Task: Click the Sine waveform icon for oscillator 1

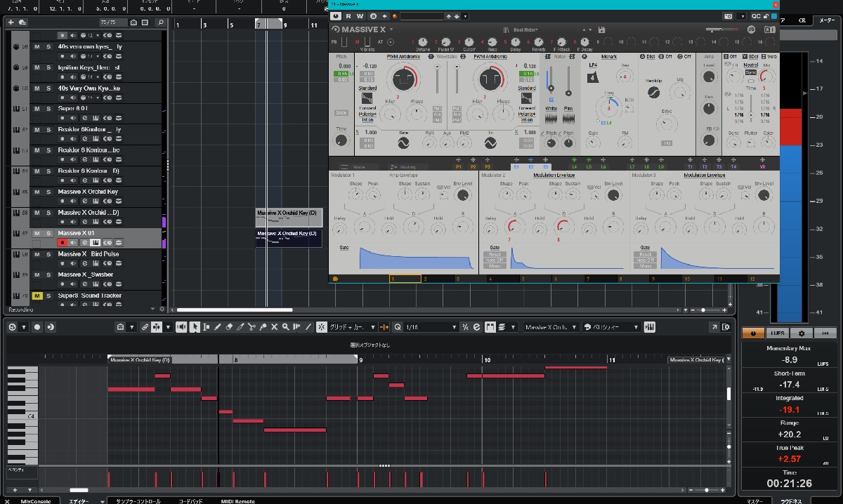Action: (403, 142)
